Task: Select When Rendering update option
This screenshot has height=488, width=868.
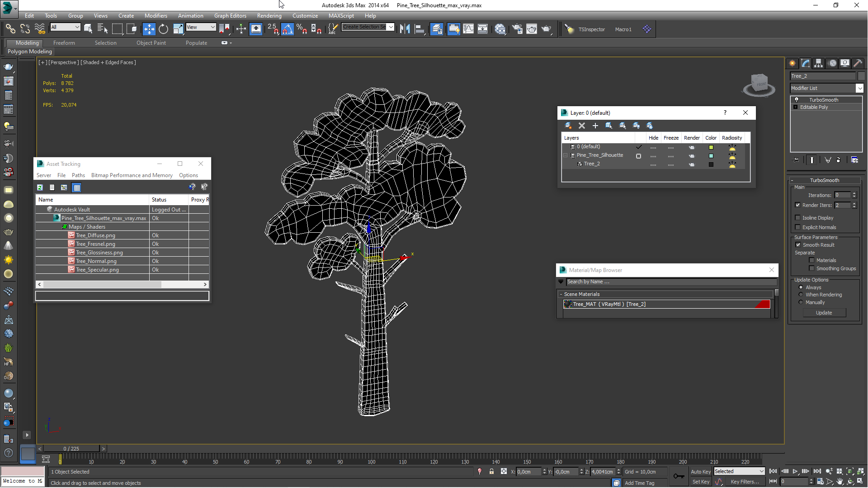Action: 801,295
